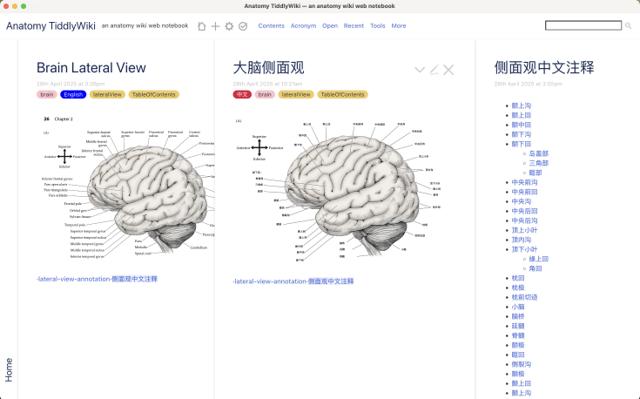Open the 中央沟 list link

tap(521, 202)
